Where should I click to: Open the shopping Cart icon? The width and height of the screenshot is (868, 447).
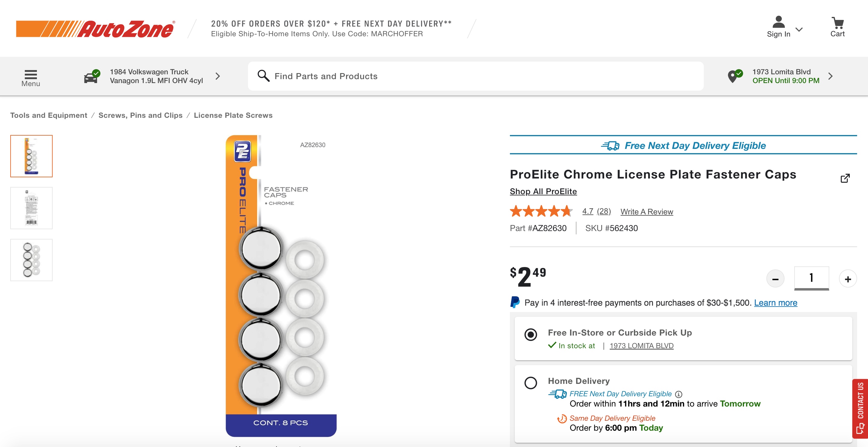pos(837,24)
